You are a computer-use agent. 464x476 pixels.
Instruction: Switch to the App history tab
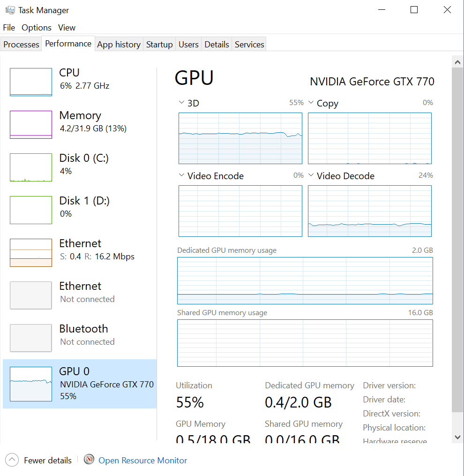click(119, 45)
